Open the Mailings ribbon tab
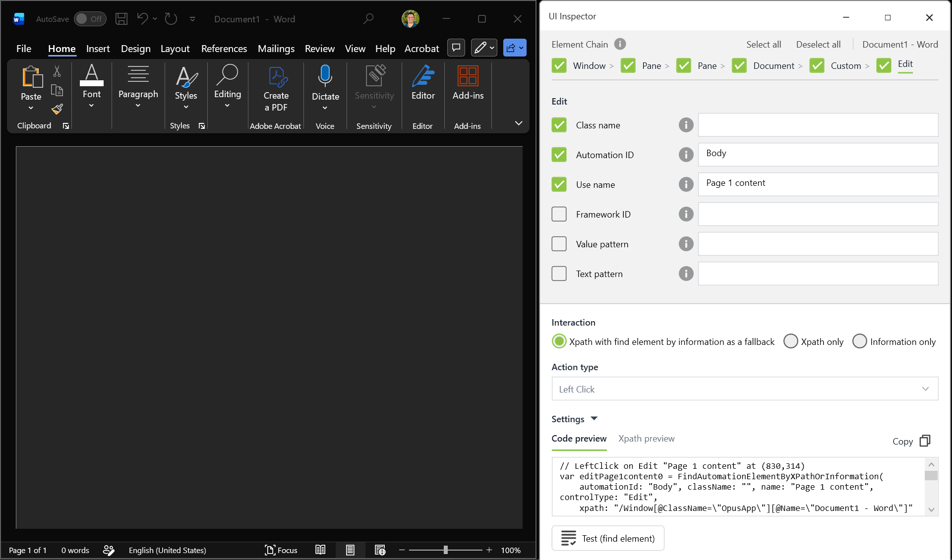Image resolution: width=952 pixels, height=560 pixels. click(x=276, y=48)
